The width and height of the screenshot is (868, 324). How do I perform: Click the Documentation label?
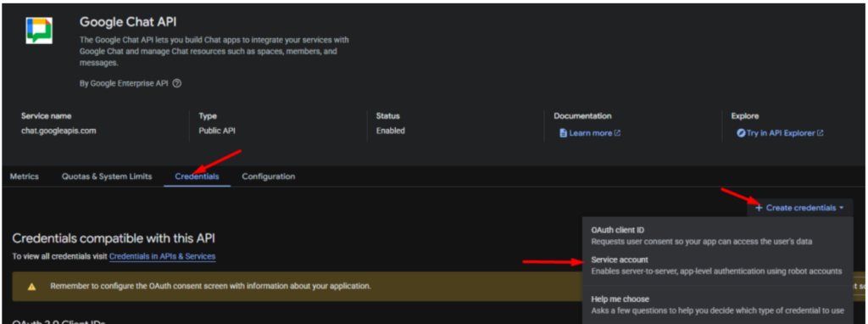click(x=582, y=116)
